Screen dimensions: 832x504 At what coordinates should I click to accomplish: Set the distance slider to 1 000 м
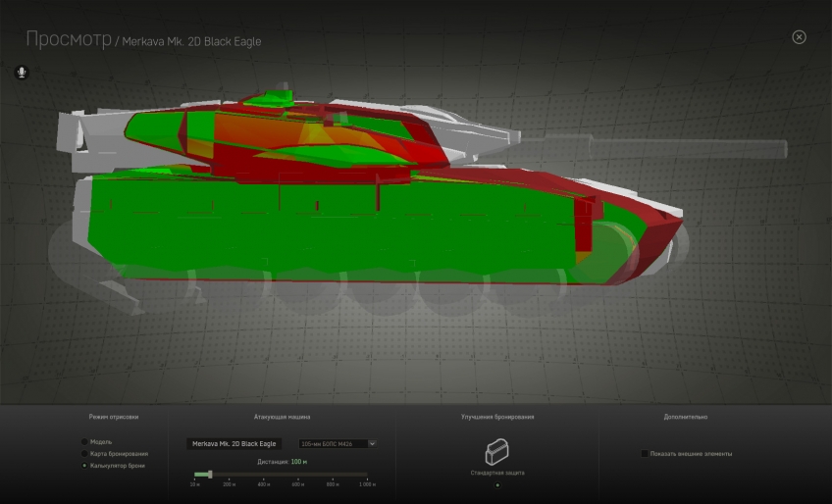click(367, 475)
